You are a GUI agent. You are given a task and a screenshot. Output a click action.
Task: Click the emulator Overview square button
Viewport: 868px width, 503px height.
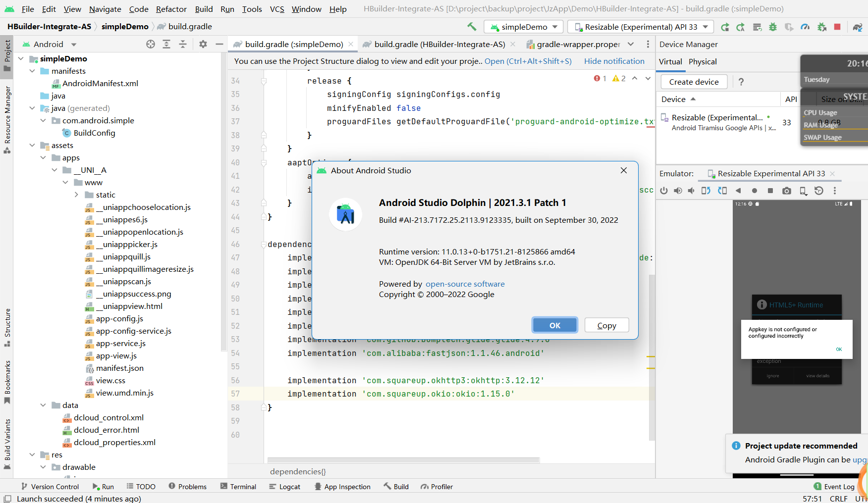coord(770,191)
